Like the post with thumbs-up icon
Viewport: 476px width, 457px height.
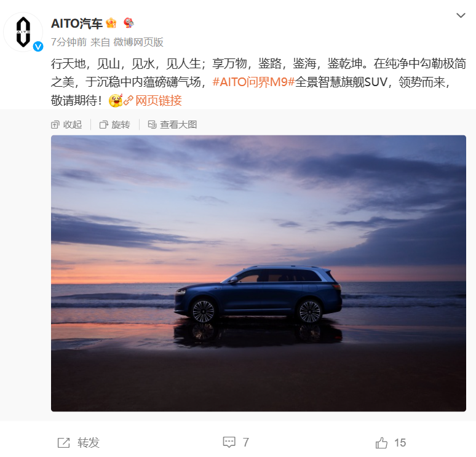tap(381, 442)
